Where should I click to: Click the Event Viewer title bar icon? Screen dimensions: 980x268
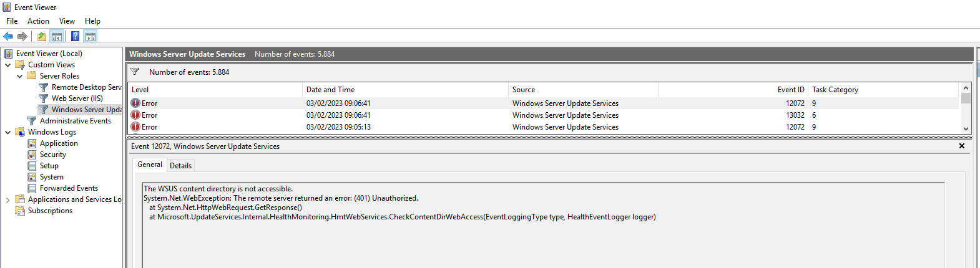[x=7, y=7]
